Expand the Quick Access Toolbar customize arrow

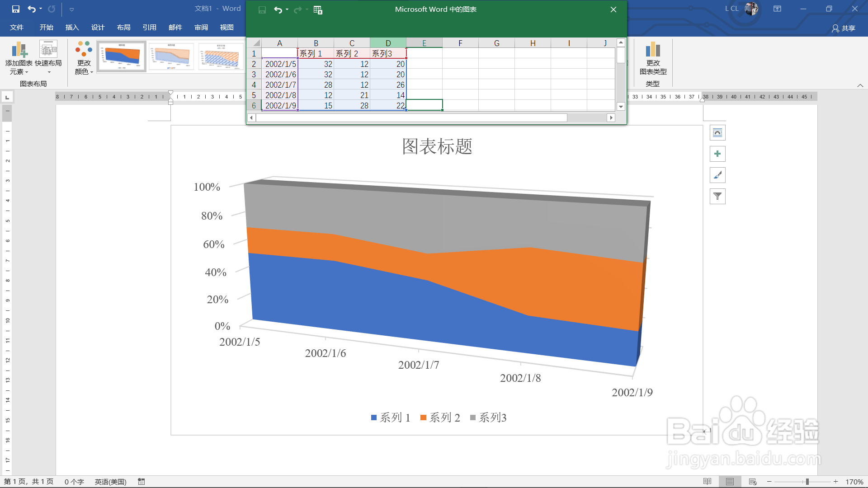[x=71, y=9]
